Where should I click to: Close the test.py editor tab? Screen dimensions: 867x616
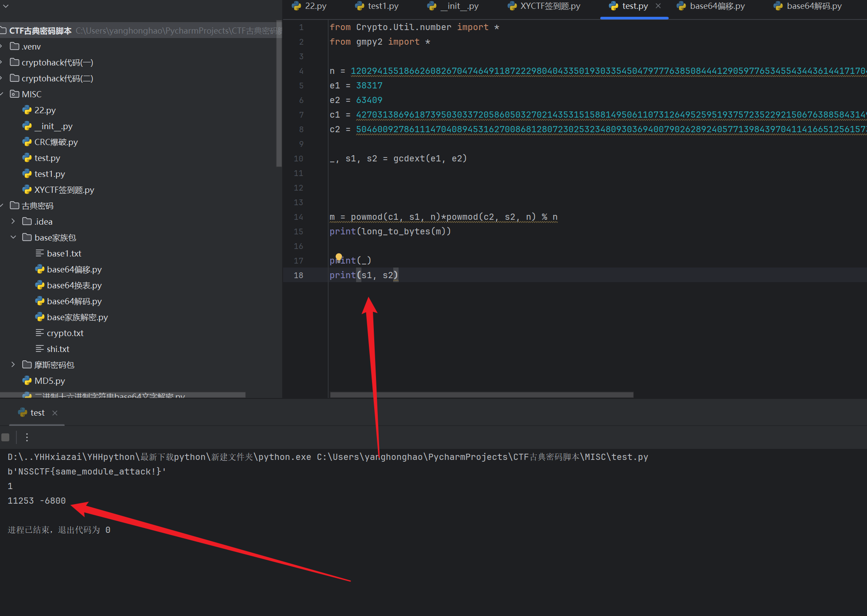pyautogui.click(x=658, y=6)
